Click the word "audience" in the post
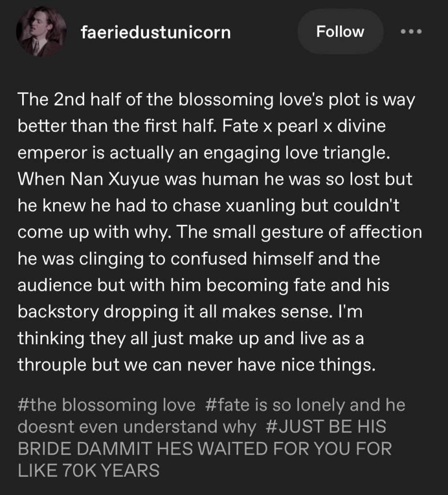Image resolution: width=448 pixels, height=495 pixels. 53,285
